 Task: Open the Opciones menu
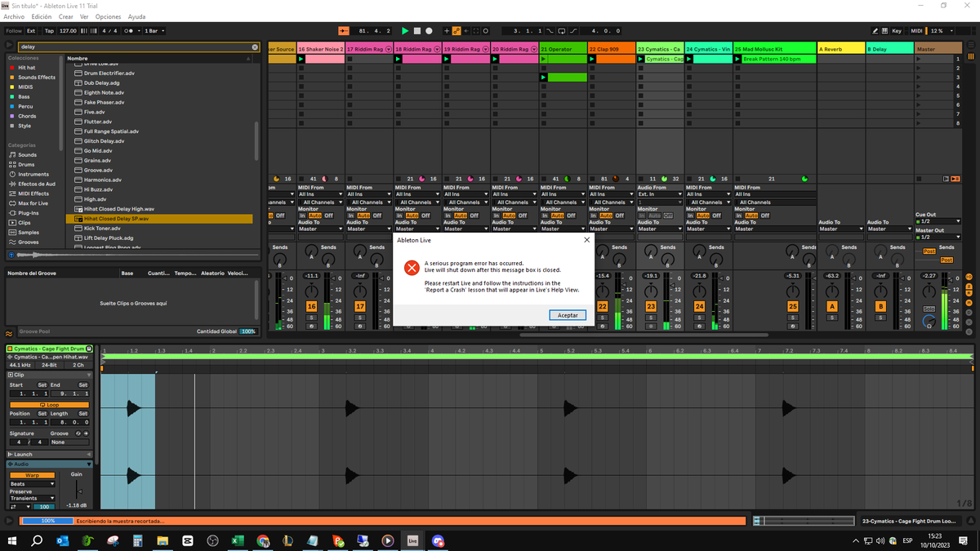click(108, 16)
